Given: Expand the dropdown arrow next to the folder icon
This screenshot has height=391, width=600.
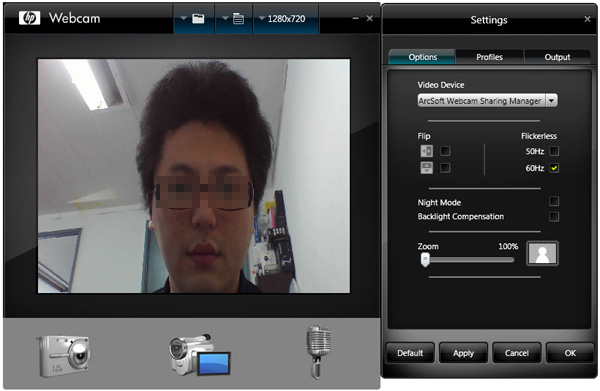Looking at the screenshot, I should tap(184, 18).
